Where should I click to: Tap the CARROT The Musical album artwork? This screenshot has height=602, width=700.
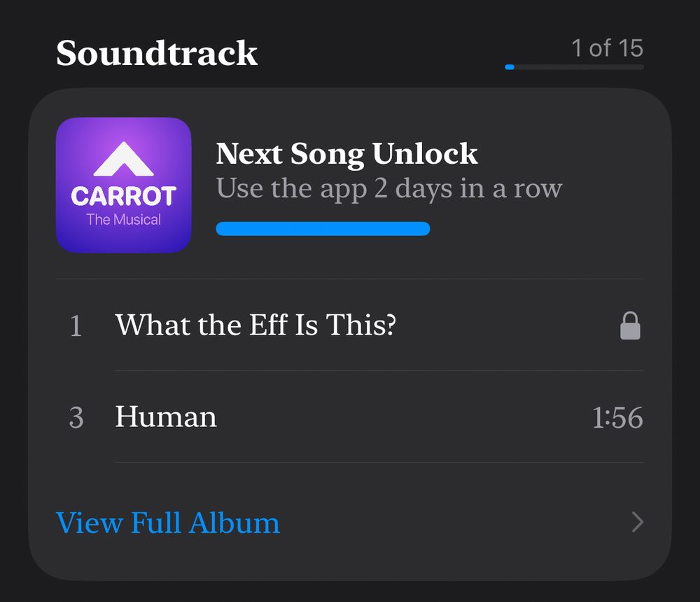[124, 185]
